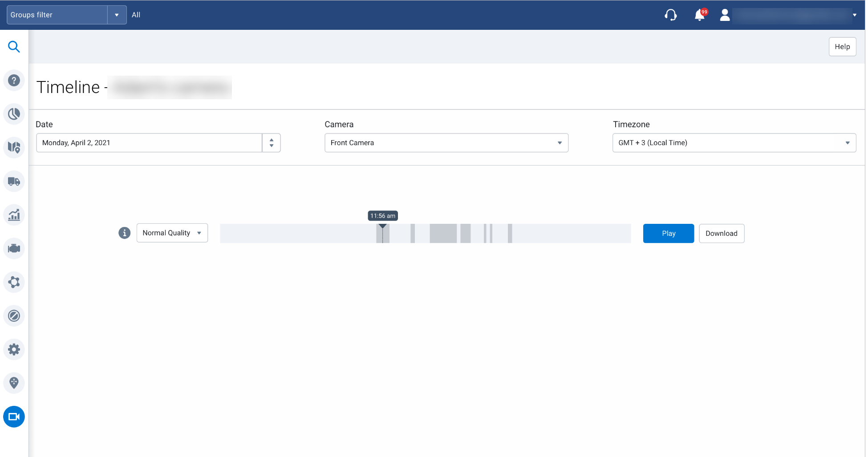Open the bar chart reports sidebar icon
868x457 pixels.
click(x=14, y=215)
